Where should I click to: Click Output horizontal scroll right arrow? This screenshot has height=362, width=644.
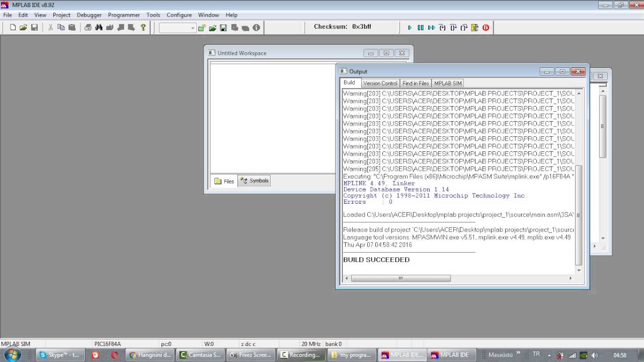(x=570, y=278)
